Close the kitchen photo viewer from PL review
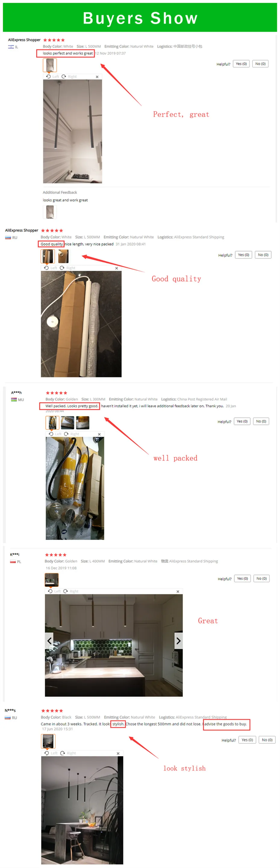 coord(178,591)
